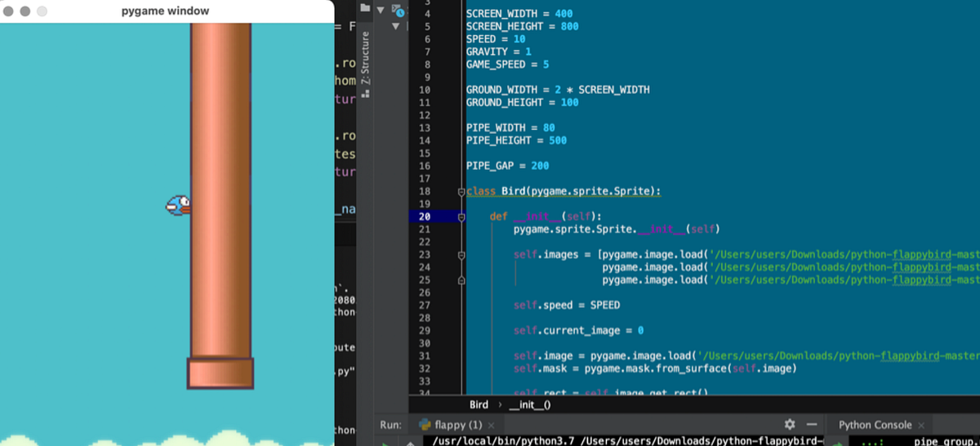
Task: Click line number 20 in the gutter
Action: pyautogui.click(x=424, y=216)
